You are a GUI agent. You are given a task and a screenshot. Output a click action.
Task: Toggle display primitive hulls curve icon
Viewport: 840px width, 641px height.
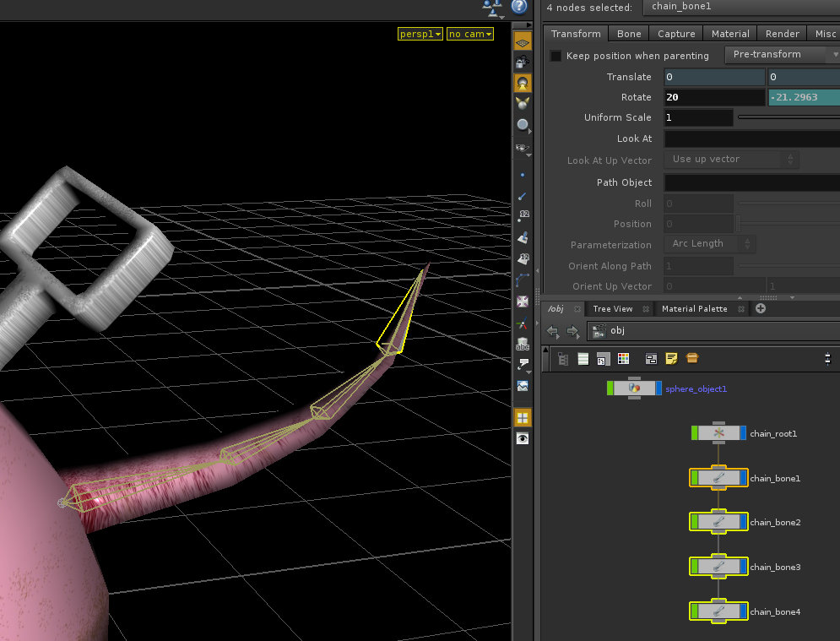pos(523,280)
